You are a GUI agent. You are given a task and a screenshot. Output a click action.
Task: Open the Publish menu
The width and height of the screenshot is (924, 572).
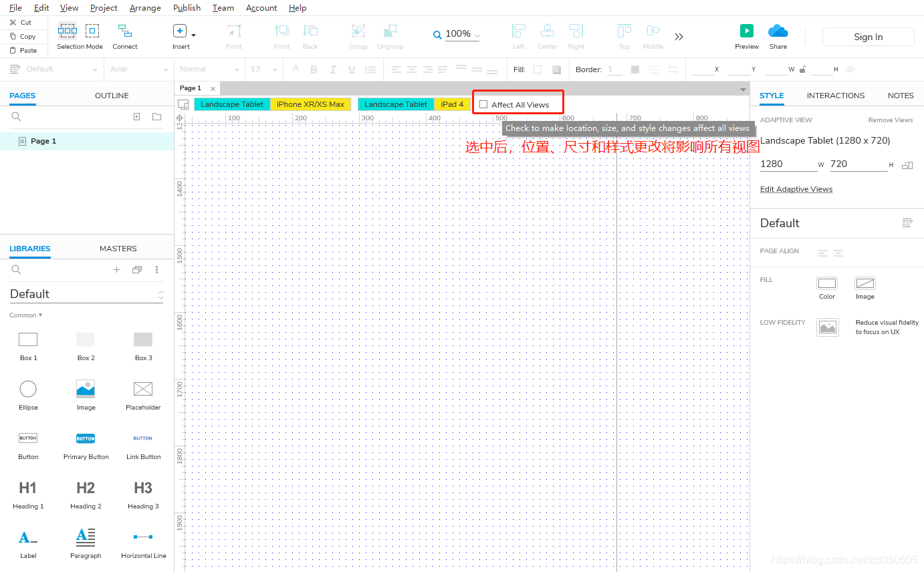click(x=187, y=8)
